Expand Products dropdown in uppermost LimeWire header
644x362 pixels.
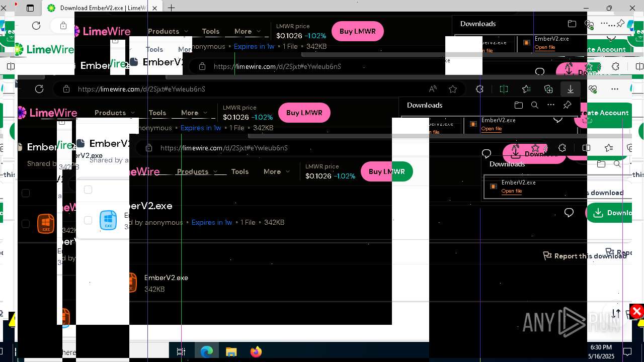168,31
